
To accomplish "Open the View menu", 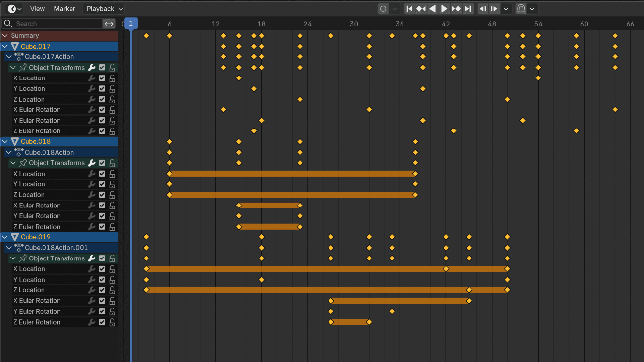I will (37, 9).
